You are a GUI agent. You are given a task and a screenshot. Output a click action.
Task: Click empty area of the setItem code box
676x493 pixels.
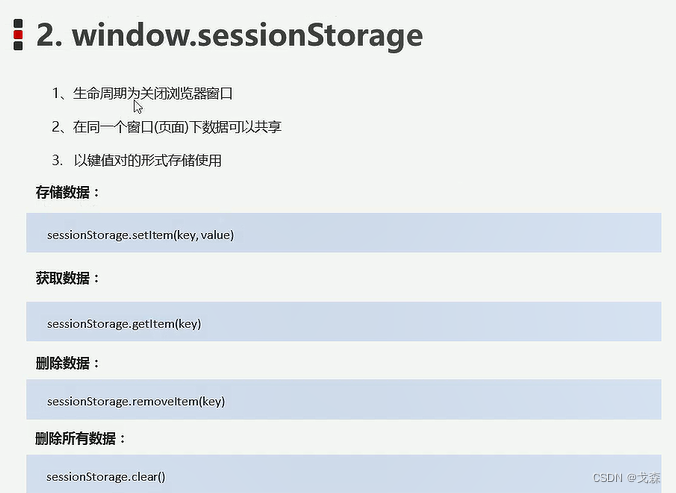(448, 233)
